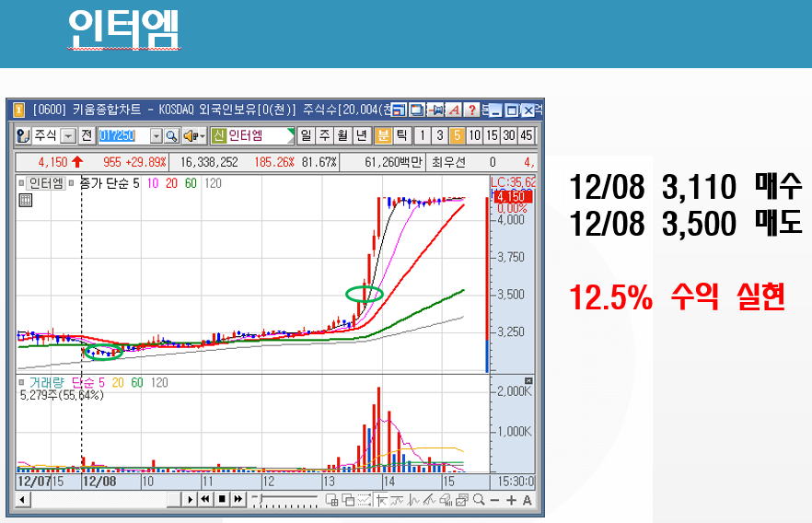The width and height of the screenshot is (812, 523).
Task: Open the 주식 type dropdown arrow
Action: click(x=68, y=136)
